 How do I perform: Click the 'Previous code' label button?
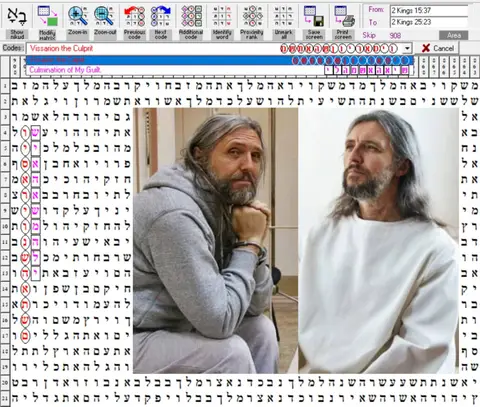point(134,34)
